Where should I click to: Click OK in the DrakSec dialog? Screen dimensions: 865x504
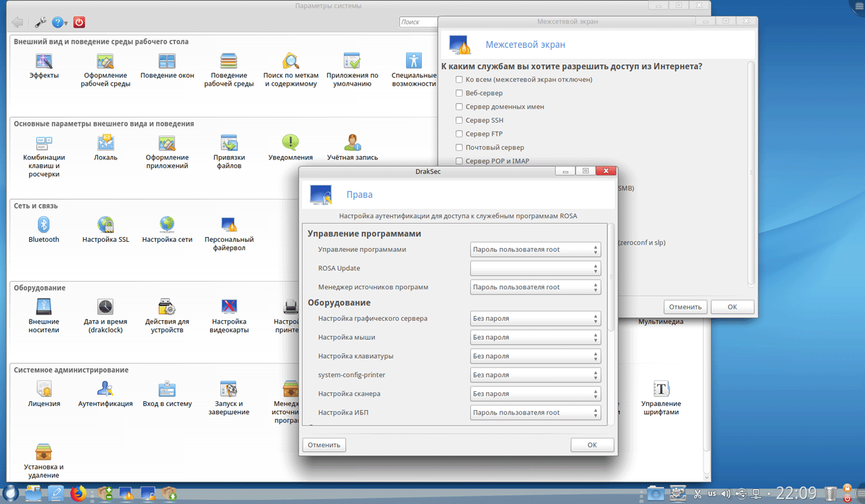(592, 445)
